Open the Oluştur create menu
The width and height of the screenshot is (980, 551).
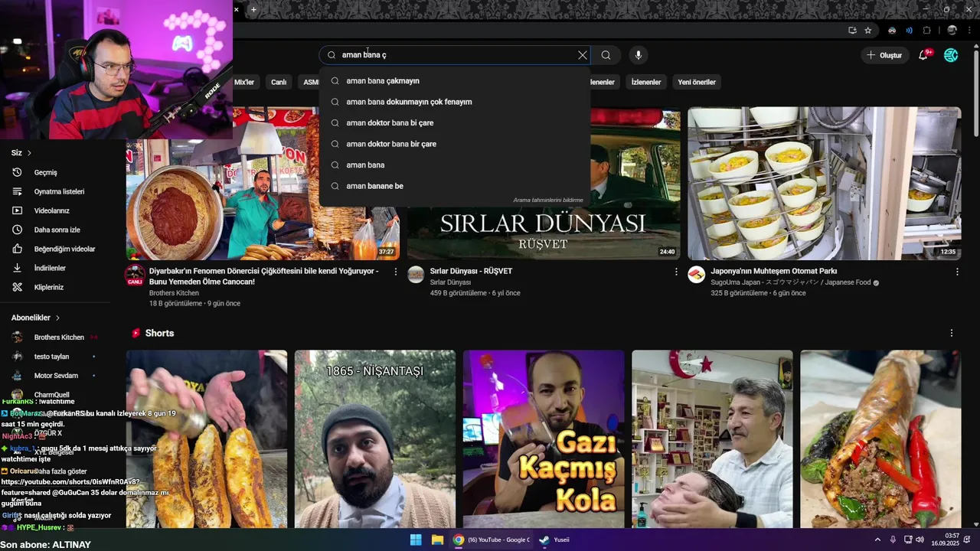tap(884, 55)
